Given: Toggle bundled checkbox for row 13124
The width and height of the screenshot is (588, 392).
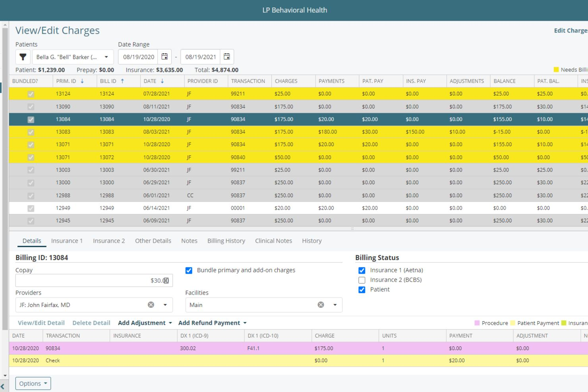Looking at the screenshot, I should click(x=31, y=94).
